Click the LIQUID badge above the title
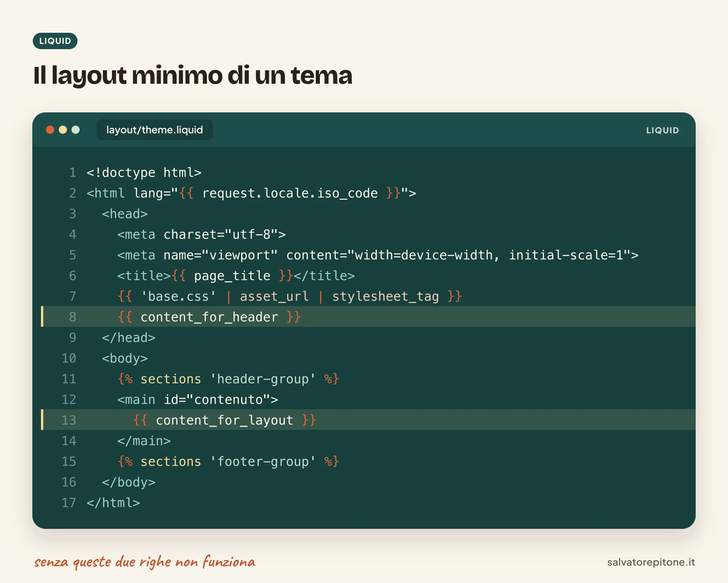This screenshot has height=583, width=728. (55, 41)
